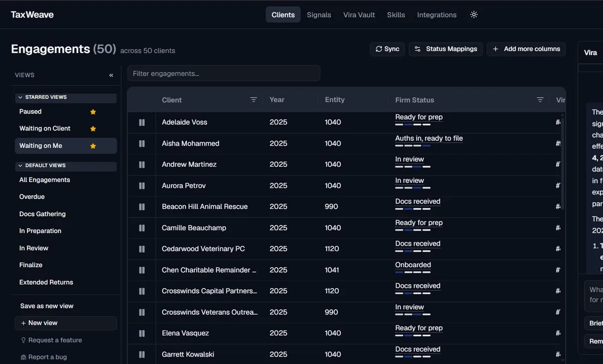Viewport: 603px width, 364px height.
Task: Go to the Vira Vault tab
Action: [359, 15]
